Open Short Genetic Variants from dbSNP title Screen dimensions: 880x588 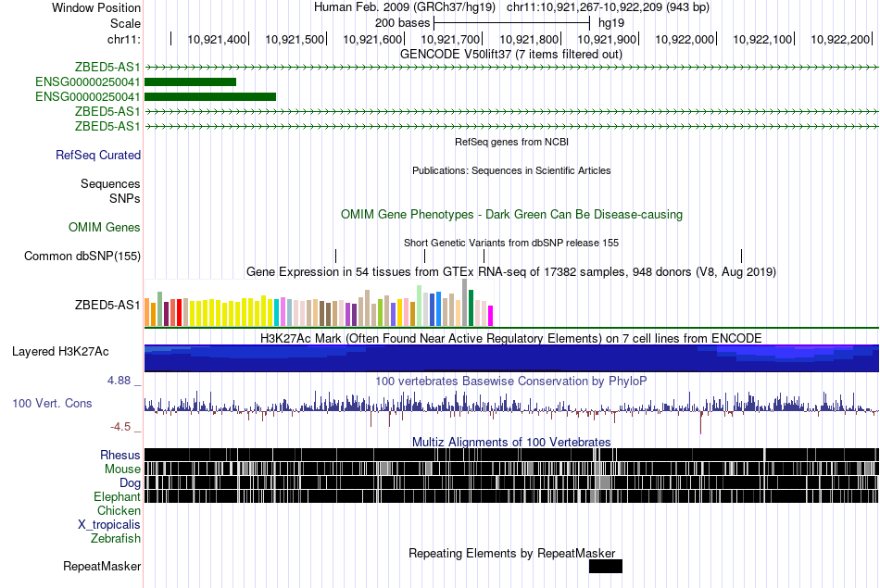pyautogui.click(x=511, y=243)
